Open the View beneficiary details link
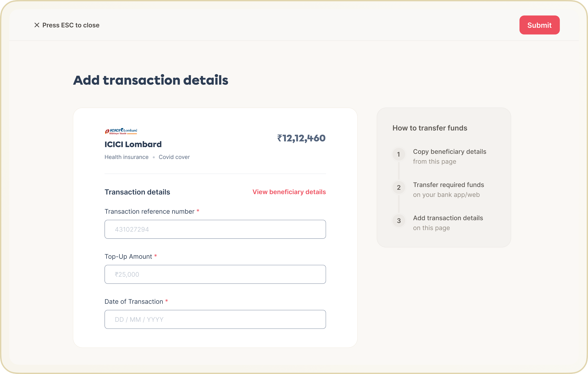 tap(289, 192)
